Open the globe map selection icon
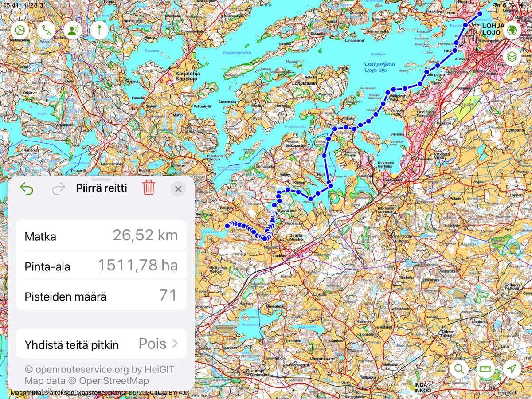532x399 pixels. coord(512,30)
